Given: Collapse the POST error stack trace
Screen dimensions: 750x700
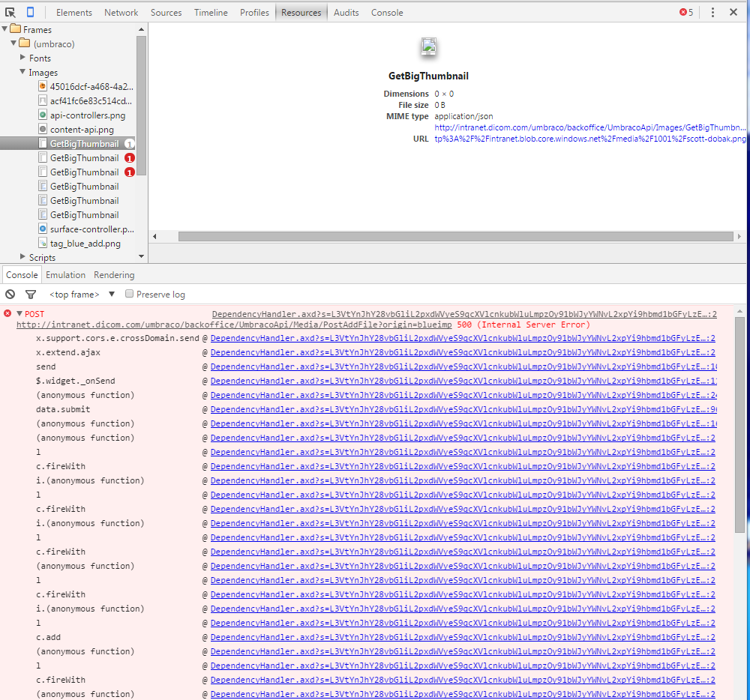Looking at the screenshot, I should (x=19, y=313).
